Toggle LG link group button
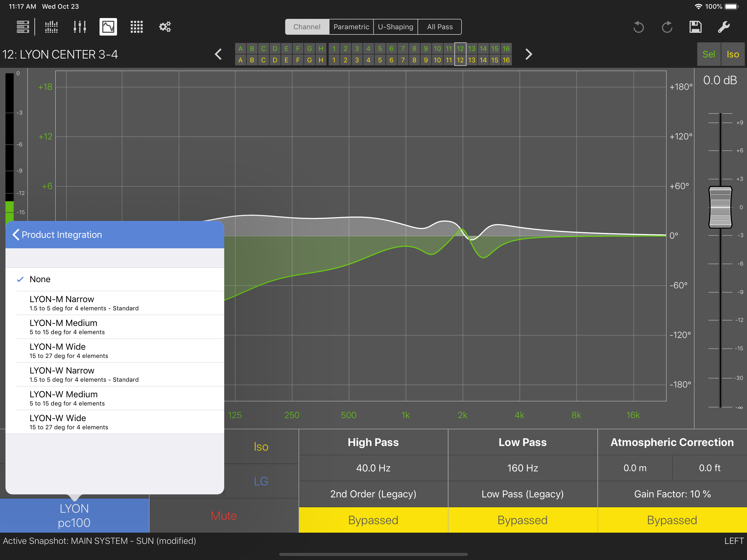The height and width of the screenshot is (560, 747). [x=261, y=481]
